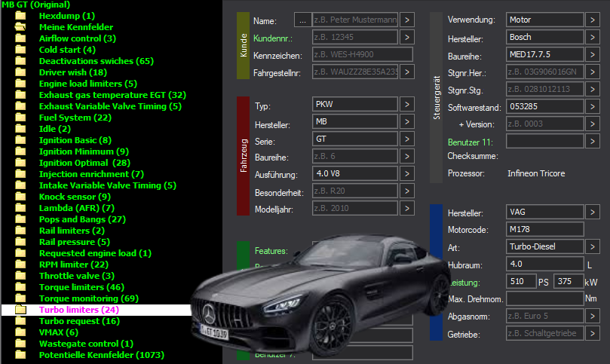Open Requested engine load (1) folder
The width and height of the screenshot is (610, 364).
click(95, 253)
